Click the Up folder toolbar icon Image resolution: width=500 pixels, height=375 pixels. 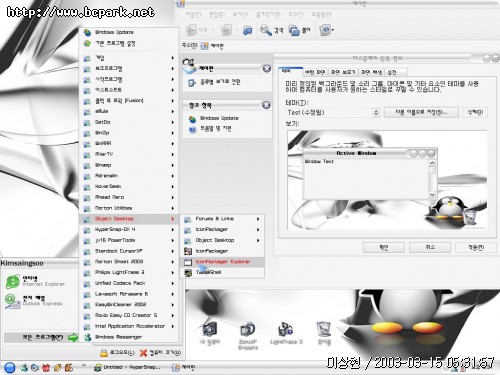(x=247, y=30)
